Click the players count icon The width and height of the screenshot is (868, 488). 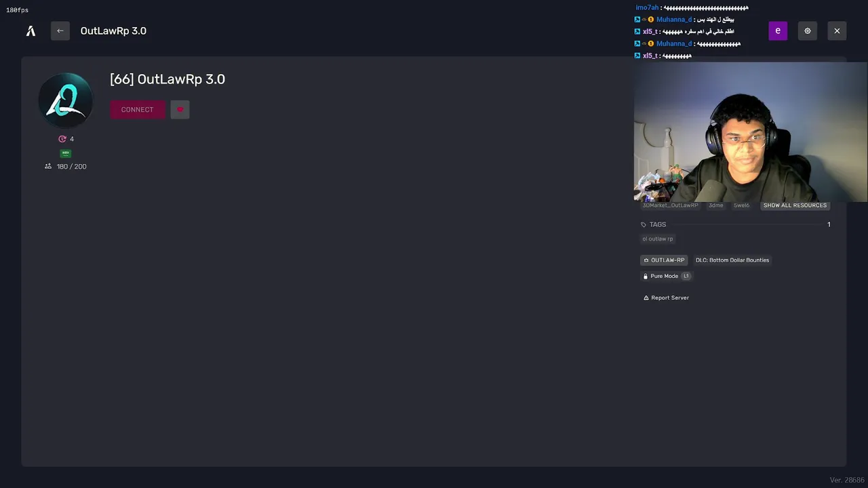coord(48,166)
